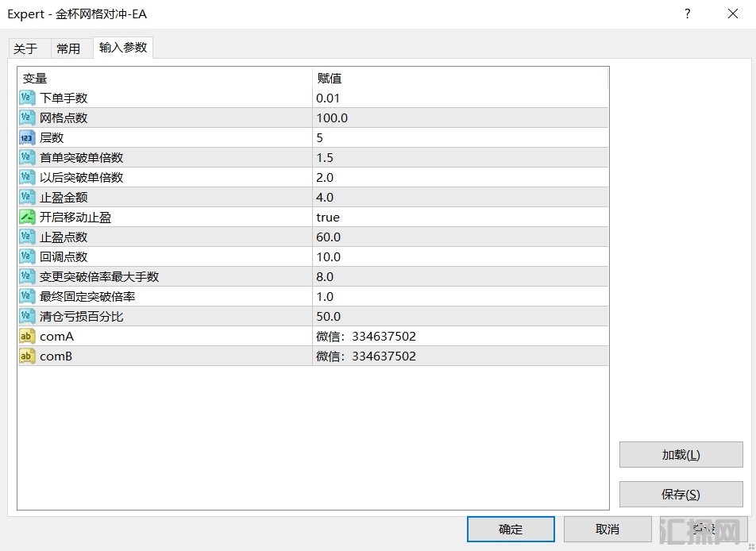Click the string icon next to comB

click(27, 356)
